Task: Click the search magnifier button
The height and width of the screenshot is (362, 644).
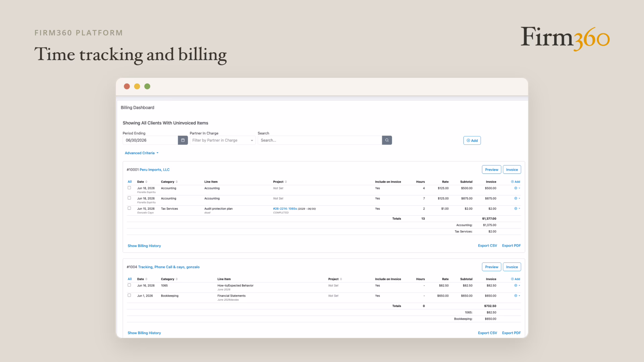Action: tap(387, 140)
